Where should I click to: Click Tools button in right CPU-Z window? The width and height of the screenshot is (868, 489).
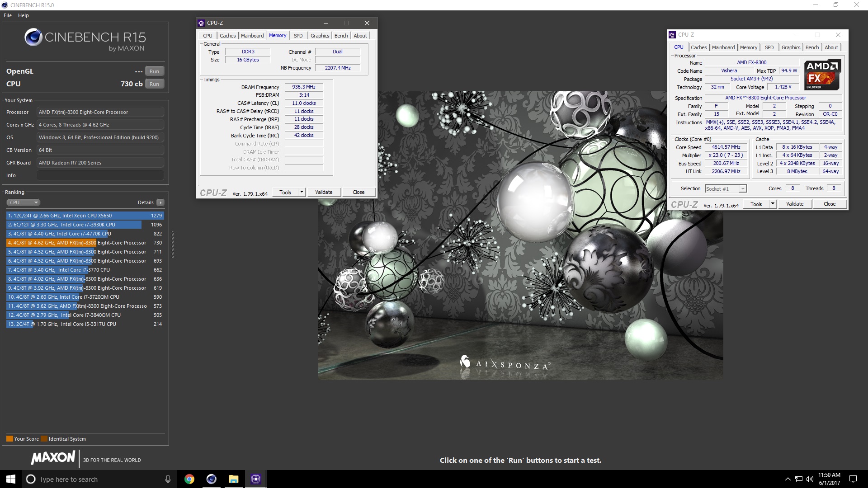click(756, 204)
